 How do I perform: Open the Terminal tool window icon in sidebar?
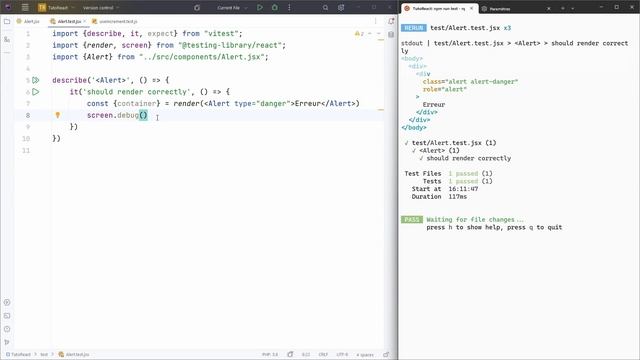point(7,316)
